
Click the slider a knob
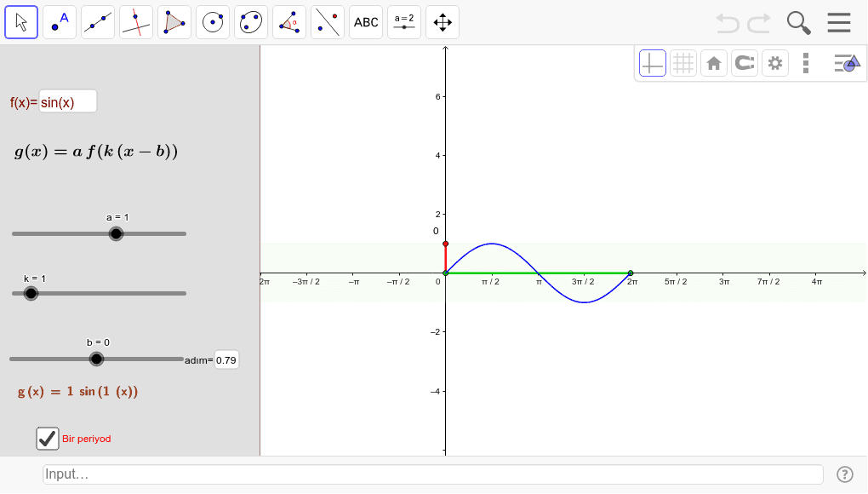(x=116, y=233)
